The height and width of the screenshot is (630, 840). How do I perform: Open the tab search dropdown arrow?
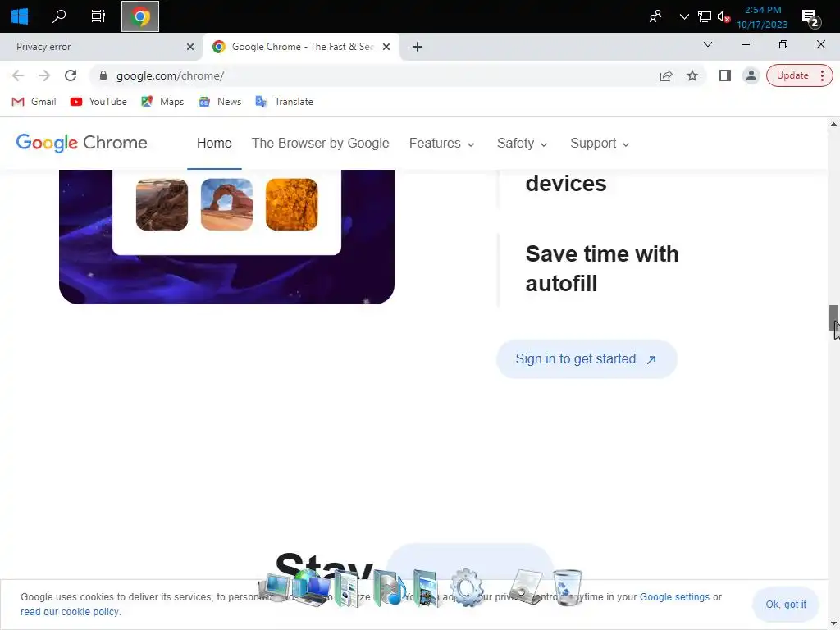[708, 44]
